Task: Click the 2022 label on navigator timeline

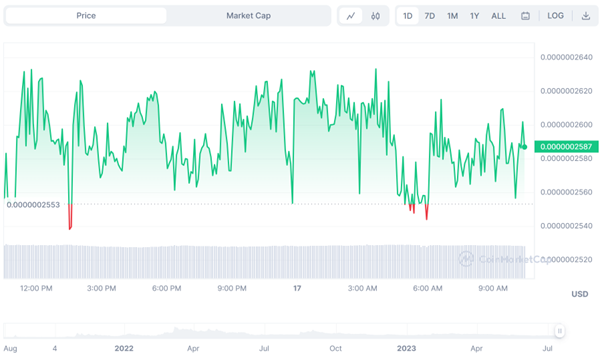Action: tap(124, 348)
